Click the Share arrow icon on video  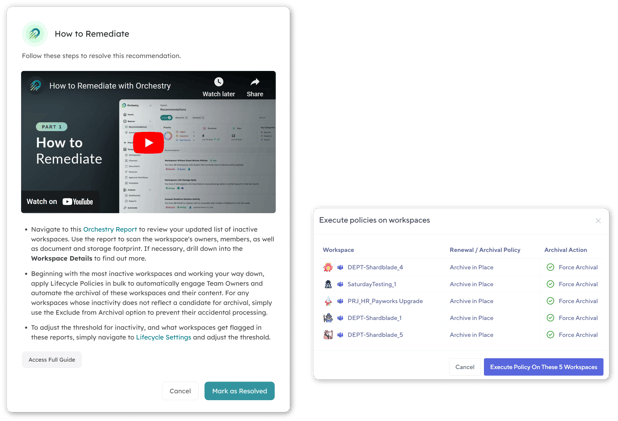[x=255, y=82]
